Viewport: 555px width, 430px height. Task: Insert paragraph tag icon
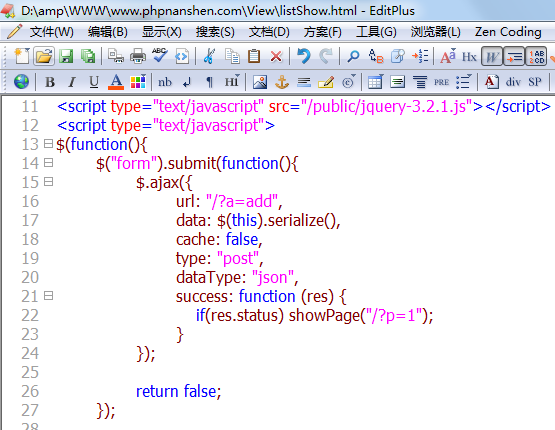(x=209, y=82)
